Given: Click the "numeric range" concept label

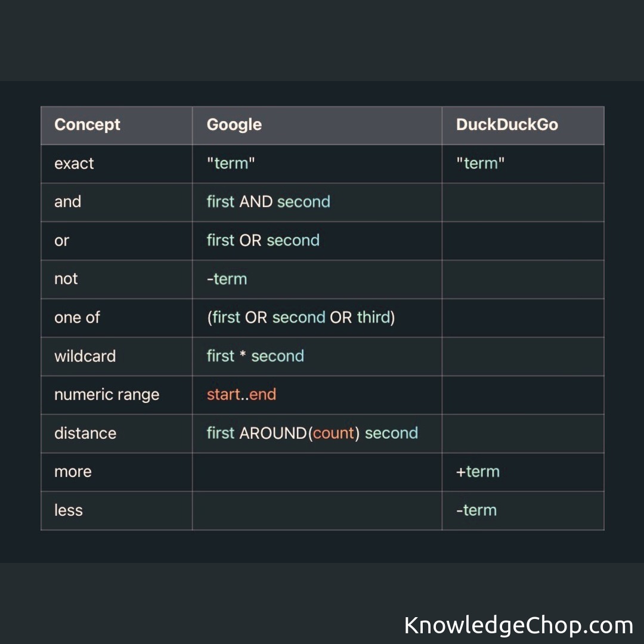Looking at the screenshot, I should pyautogui.click(x=107, y=395).
